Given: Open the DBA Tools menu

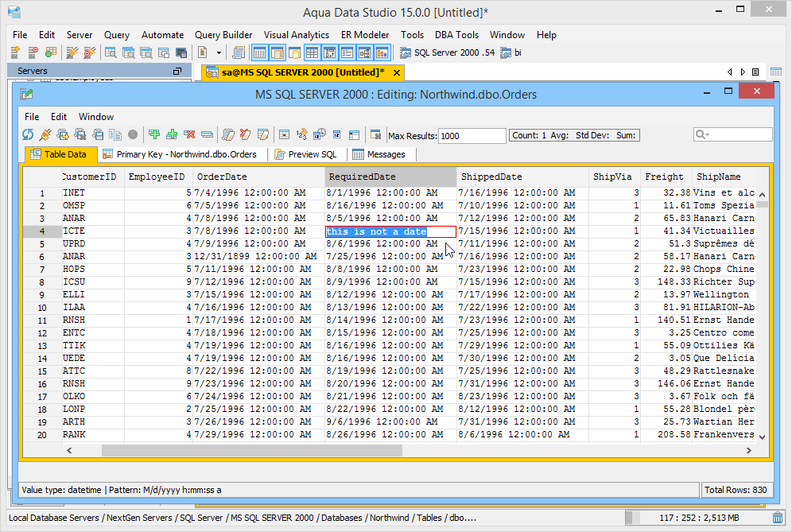Looking at the screenshot, I should tap(456, 35).
